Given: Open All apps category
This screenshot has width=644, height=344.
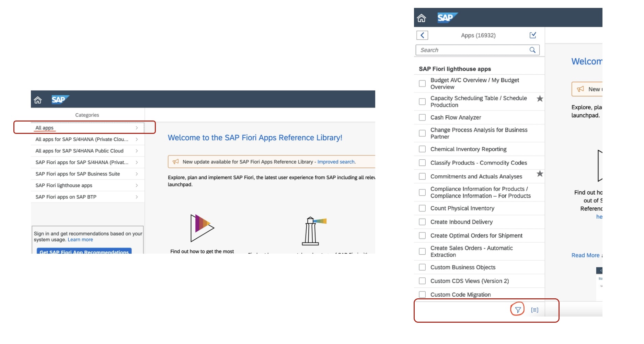Looking at the screenshot, I should (88, 128).
